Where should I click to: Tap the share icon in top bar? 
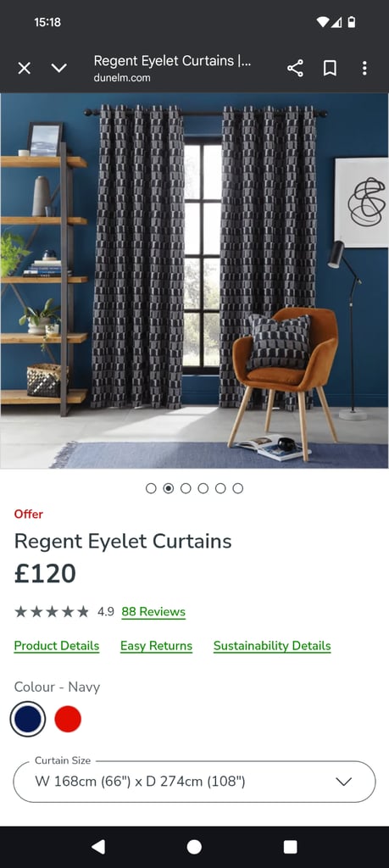pyautogui.click(x=296, y=68)
